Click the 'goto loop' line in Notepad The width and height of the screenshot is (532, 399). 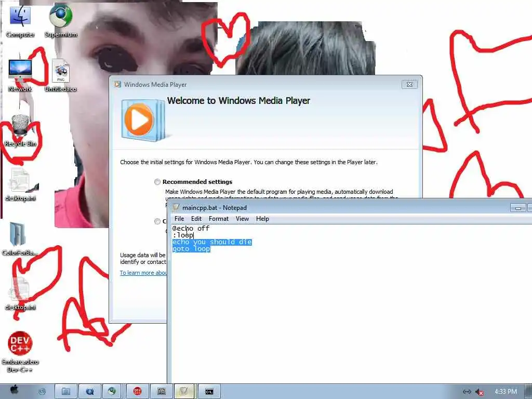(191, 249)
